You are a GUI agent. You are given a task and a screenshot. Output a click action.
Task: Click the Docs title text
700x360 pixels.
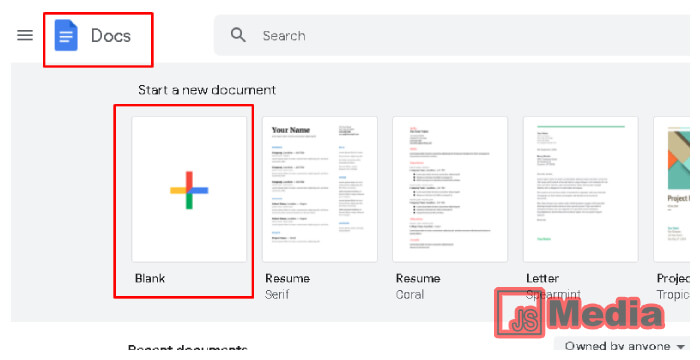click(x=111, y=36)
